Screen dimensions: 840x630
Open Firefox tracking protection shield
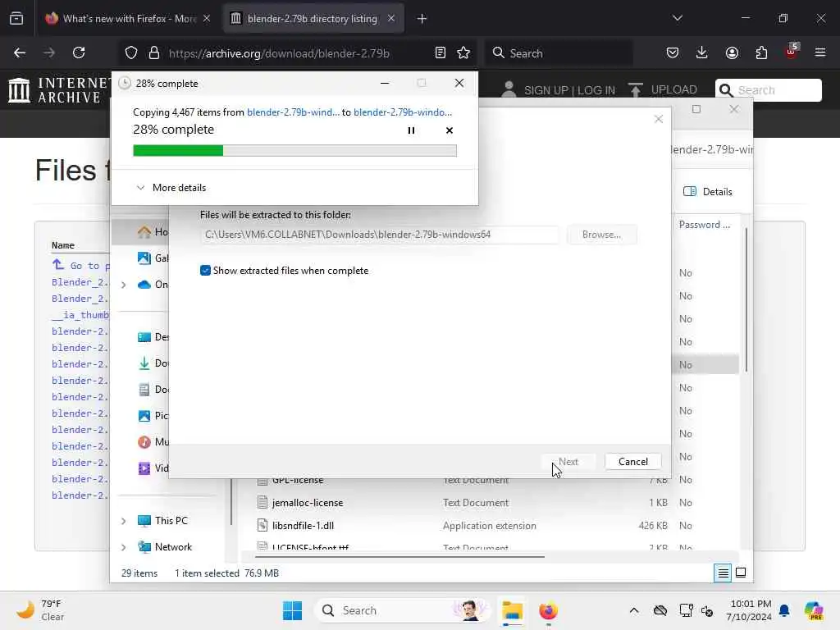(131, 52)
